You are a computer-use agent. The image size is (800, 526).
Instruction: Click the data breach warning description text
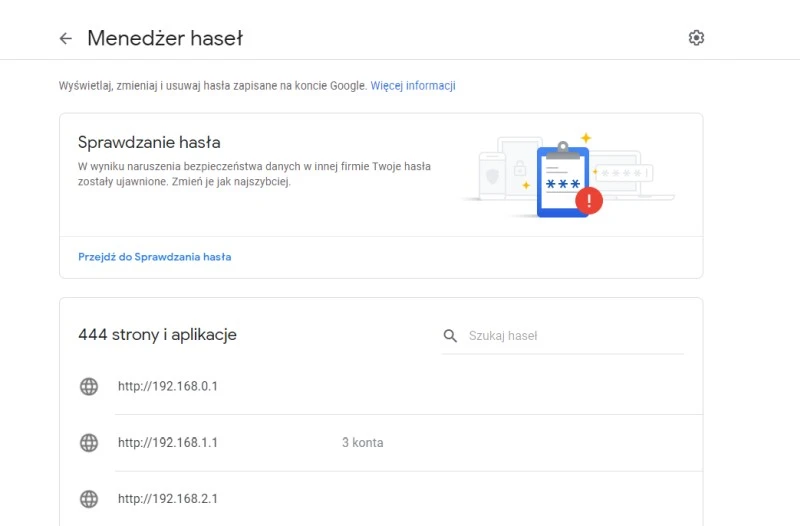[254, 174]
